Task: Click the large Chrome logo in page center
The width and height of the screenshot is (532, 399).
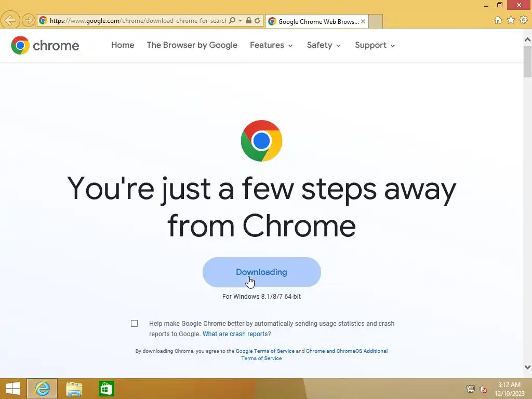Action: [261, 140]
